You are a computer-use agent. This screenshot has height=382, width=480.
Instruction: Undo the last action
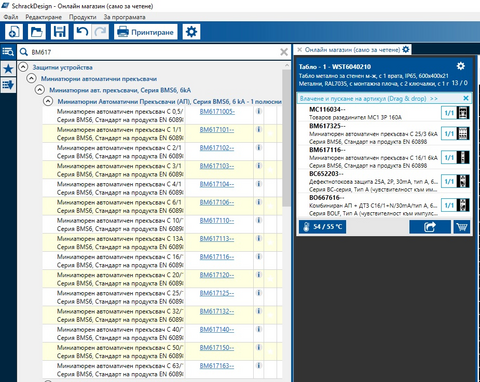coord(82,32)
